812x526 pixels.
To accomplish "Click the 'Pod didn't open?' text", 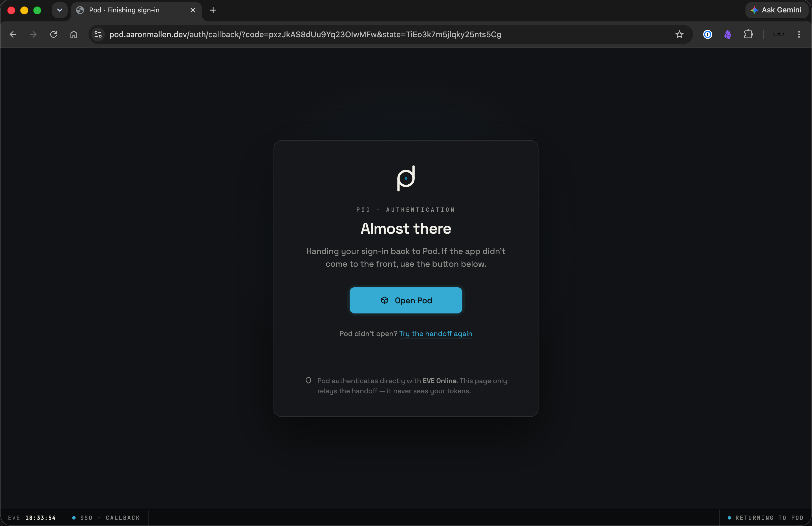I will point(369,333).
